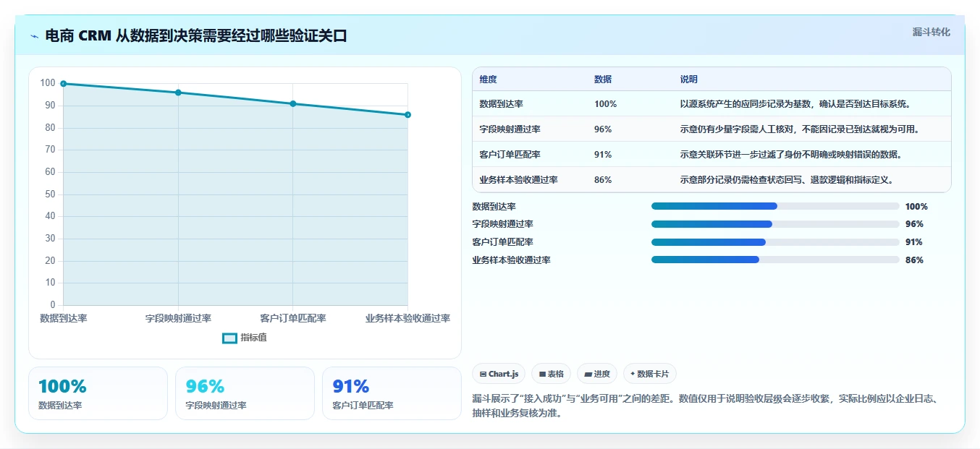Select the 数据到达率 chart data point
Image resolution: width=980 pixels, height=449 pixels.
(64, 84)
